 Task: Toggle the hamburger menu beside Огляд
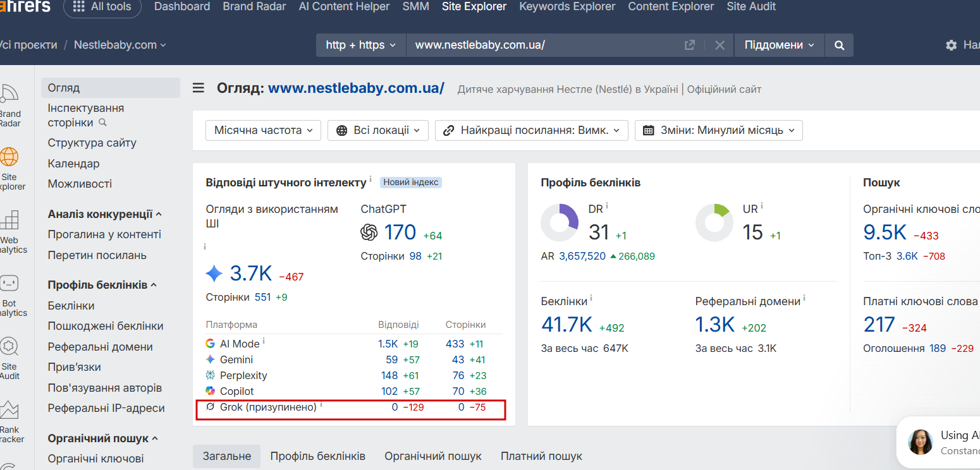pos(199,88)
